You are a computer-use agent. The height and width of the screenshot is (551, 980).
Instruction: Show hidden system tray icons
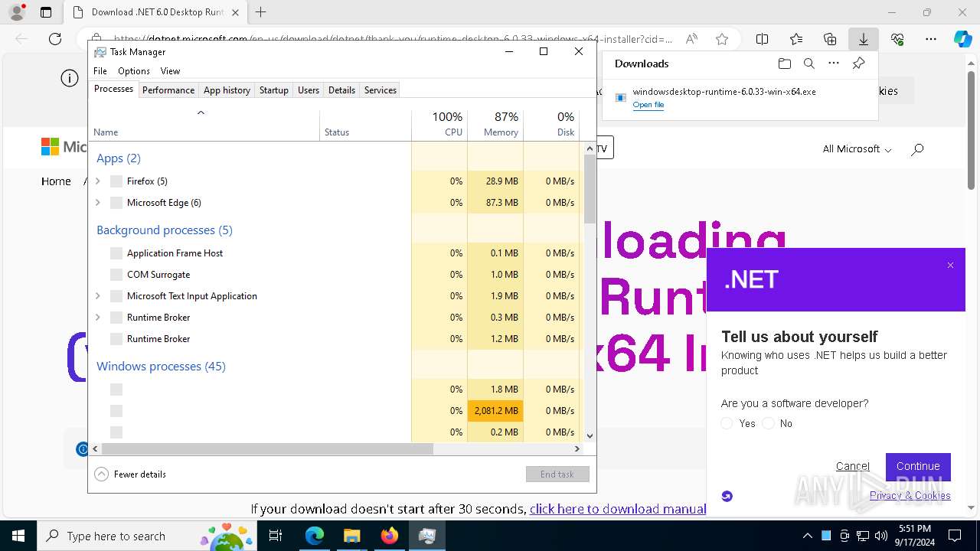click(x=807, y=536)
